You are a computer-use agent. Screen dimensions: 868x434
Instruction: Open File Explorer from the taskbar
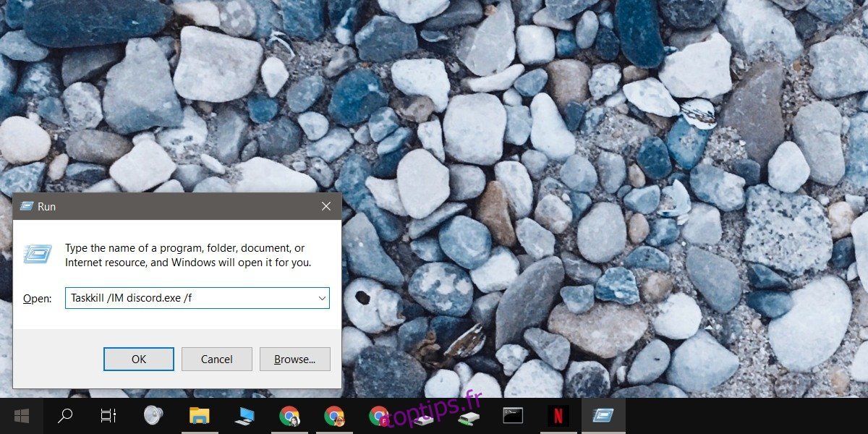199,416
